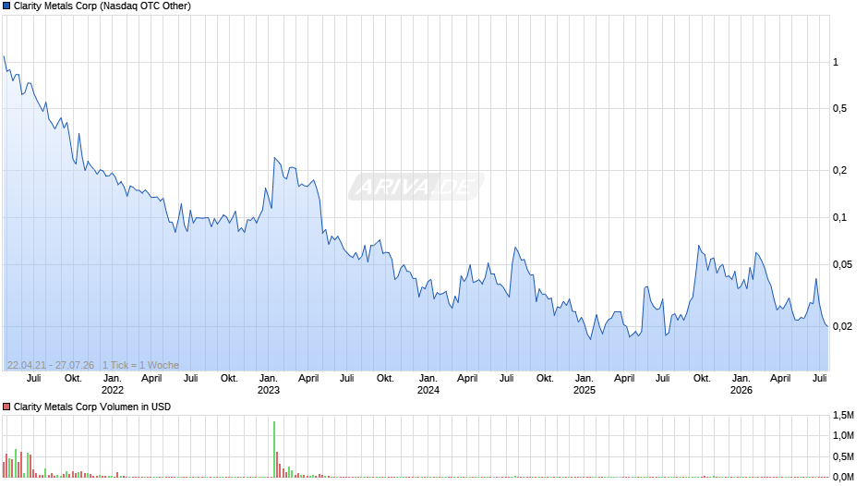The image size is (868, 486).
Task: Click the red legend square beside Volumen title
Action: tap(6, 407)
